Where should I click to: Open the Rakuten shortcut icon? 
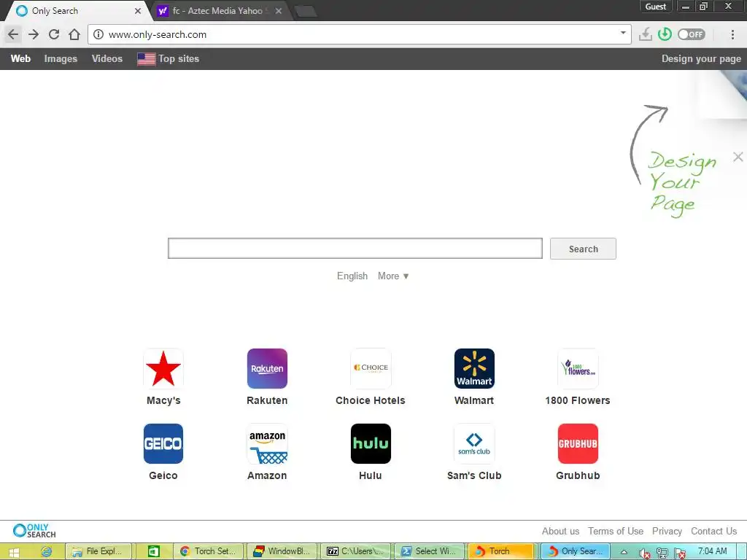[267, 368]
